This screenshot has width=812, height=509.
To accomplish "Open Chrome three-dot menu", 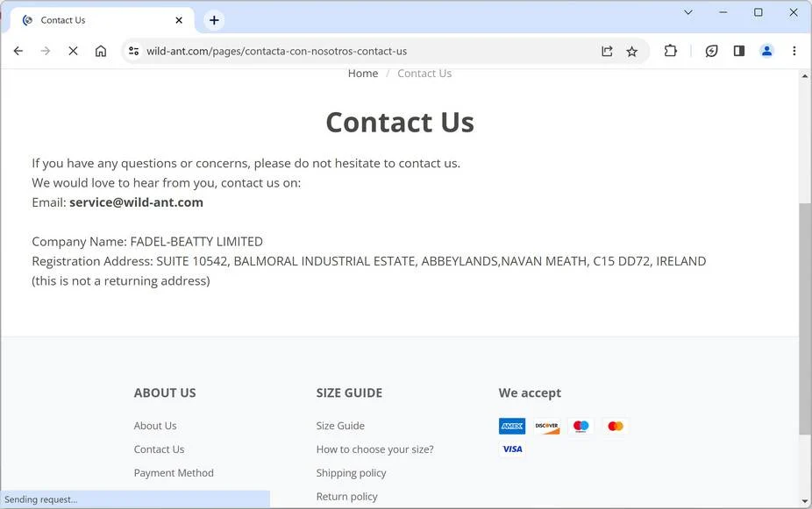I will click(794, 51).
